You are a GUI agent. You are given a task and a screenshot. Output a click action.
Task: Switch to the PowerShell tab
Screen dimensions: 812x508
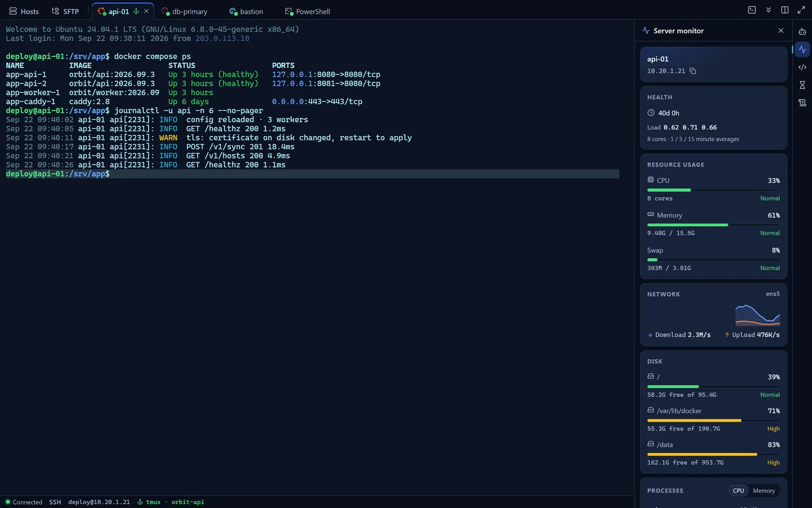[x=307, y=11]
